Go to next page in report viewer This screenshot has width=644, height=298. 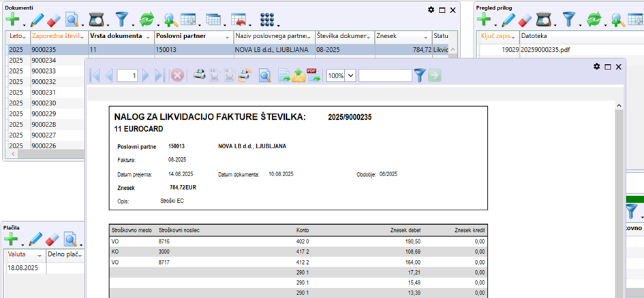click(146, 76)
